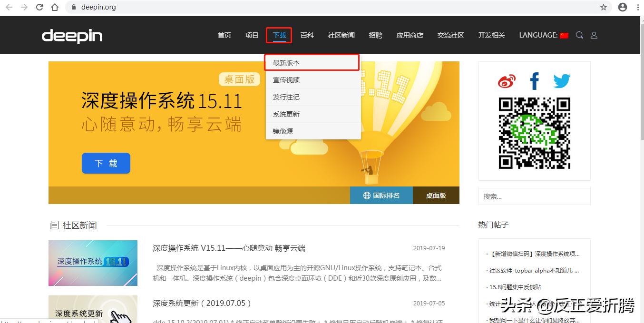Open deepin's Twitter page via bird icon
Image resolution: width=644 pixels, height=323 pixels.
pos(562,81)
